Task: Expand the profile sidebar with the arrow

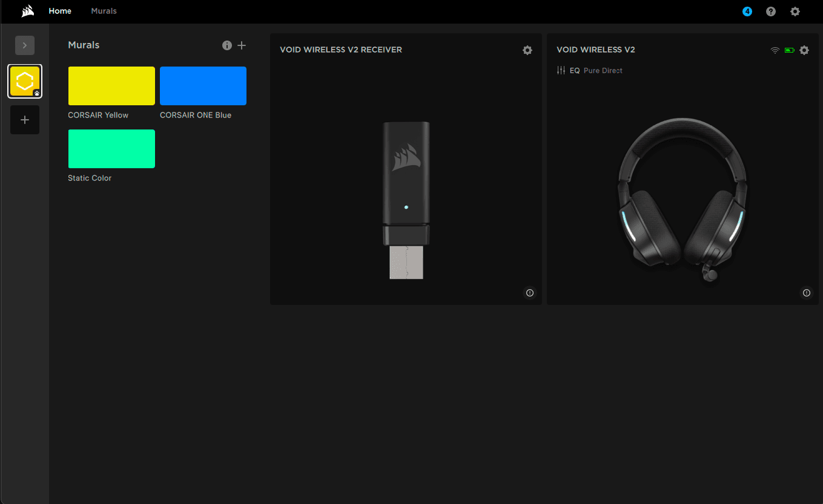Action: click(25, 45)
